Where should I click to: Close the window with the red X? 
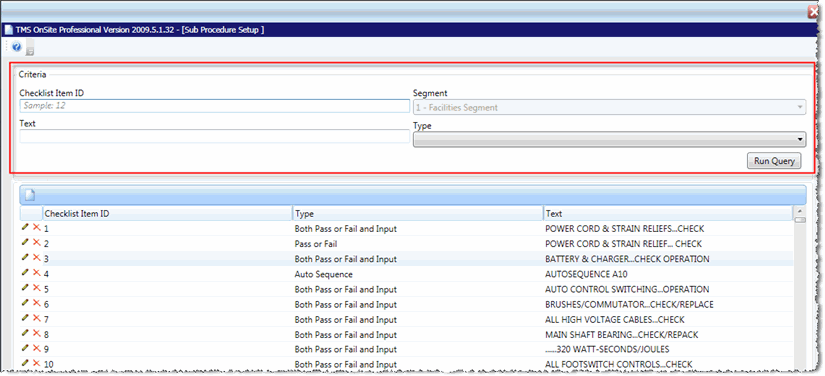point(814,13)
